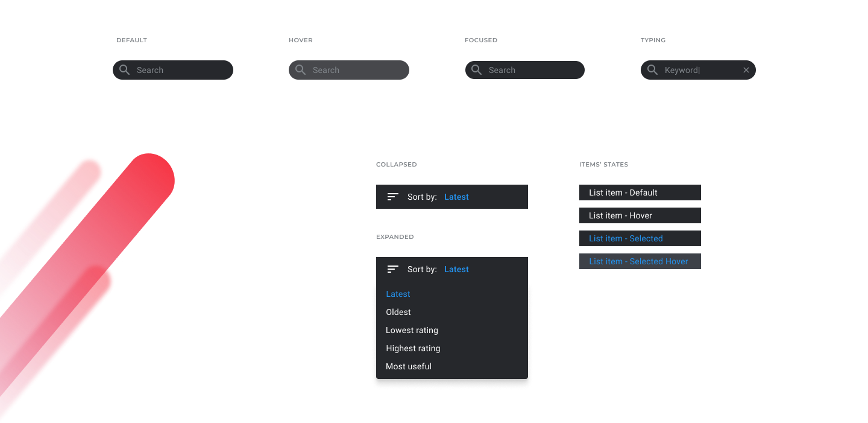The width and height of the screenshot is (868, 423).
Task: Click the Typing field containing Keyword
Action: pyautogui.click(x=698, y=70)
